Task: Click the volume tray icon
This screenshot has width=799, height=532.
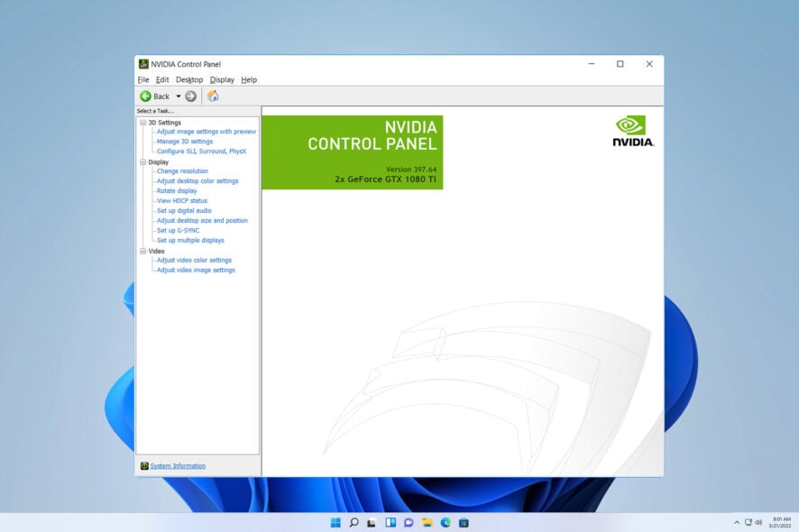Action: click(758, 522)
